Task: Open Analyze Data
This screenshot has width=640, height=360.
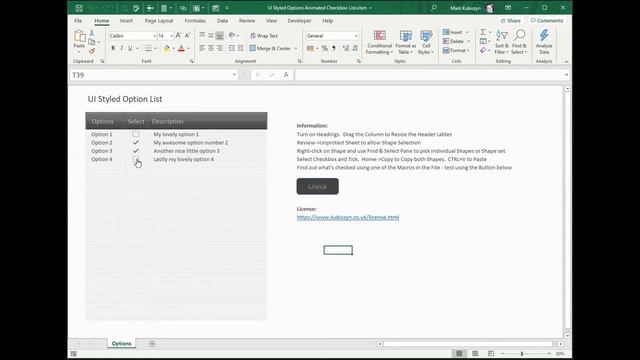Action: [x=544, y=42]
